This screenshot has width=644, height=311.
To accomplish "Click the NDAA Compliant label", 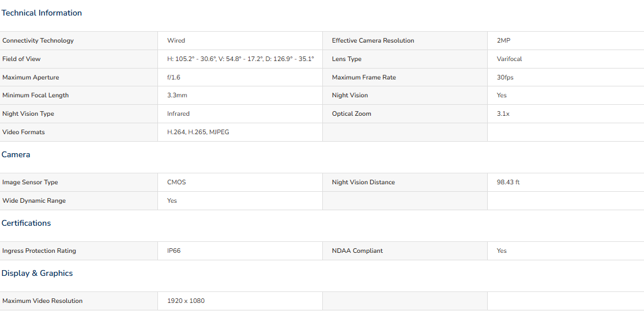I will tap(357, 251).
